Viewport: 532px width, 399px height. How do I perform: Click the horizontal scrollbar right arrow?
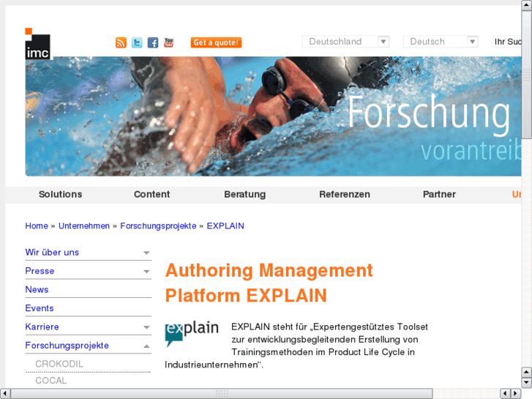tap(516, 394)
